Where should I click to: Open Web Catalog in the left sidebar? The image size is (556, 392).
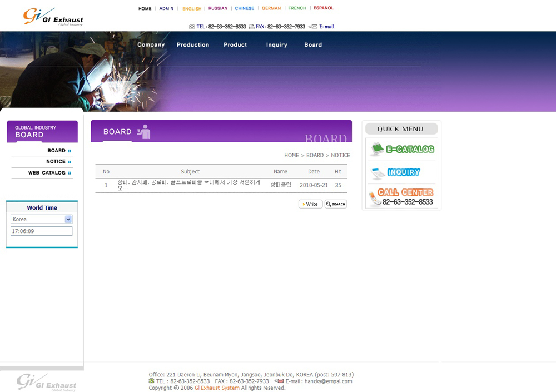(x=47, y=173)
